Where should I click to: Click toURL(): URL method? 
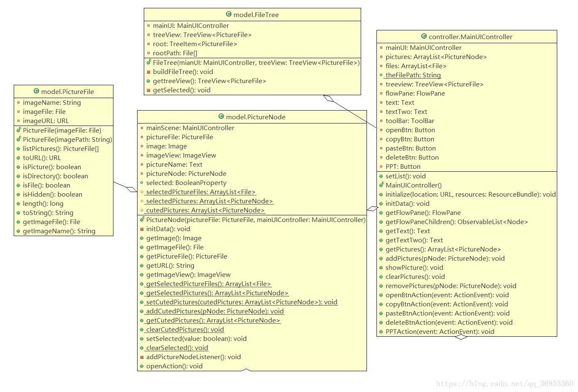[x=42, y=158]
